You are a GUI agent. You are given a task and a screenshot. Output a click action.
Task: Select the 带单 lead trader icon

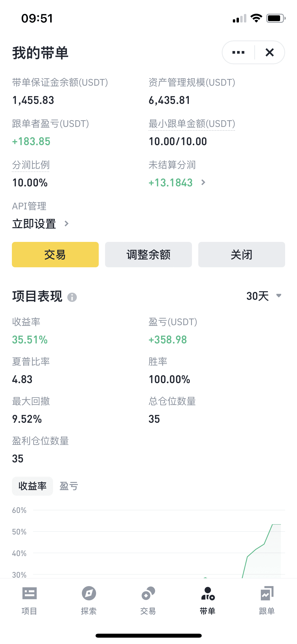pyautogui.click(x=208, y=594)
